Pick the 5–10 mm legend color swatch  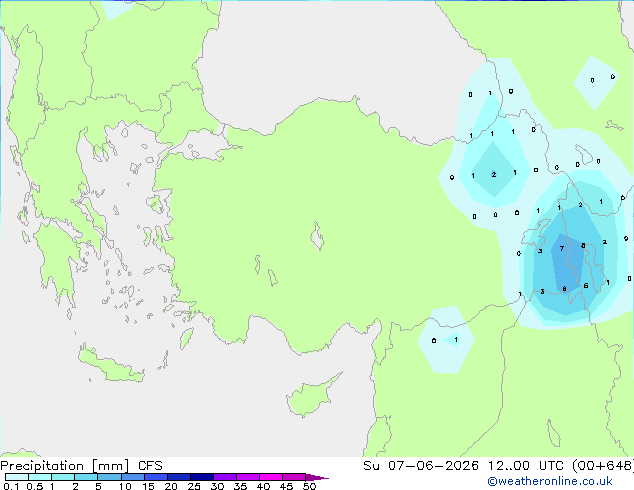[110, 477]
